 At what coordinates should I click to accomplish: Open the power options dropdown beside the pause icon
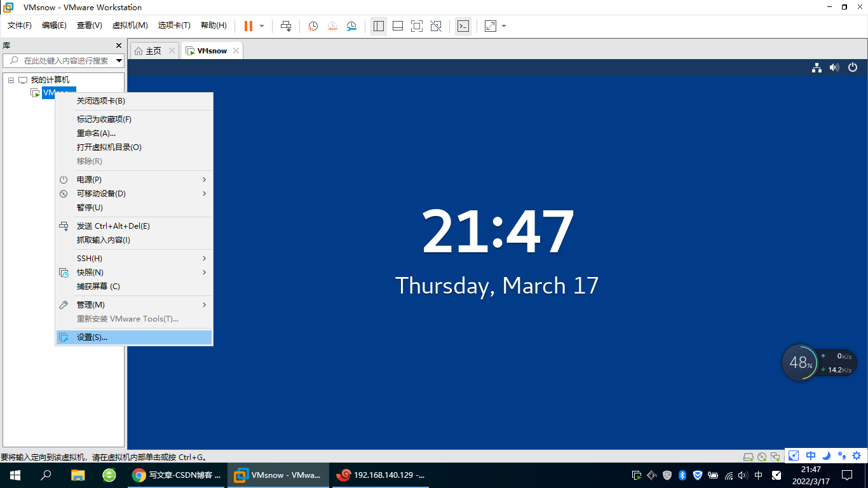point(261,26)
